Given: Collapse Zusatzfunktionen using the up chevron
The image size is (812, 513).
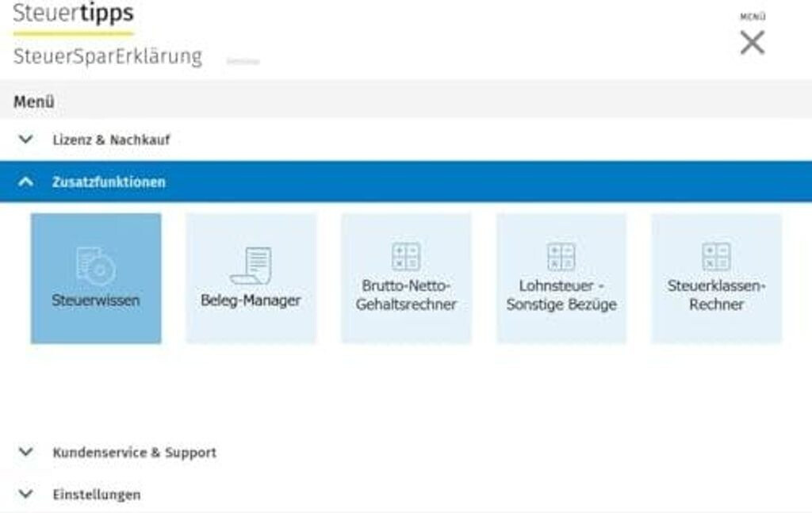Looking at the screenshot, I should 26,182.
